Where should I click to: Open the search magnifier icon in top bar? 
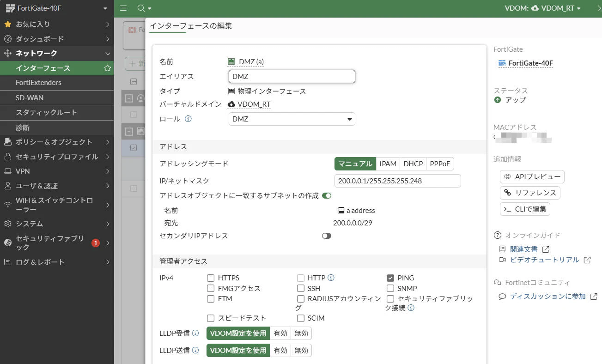click(141, 8)
